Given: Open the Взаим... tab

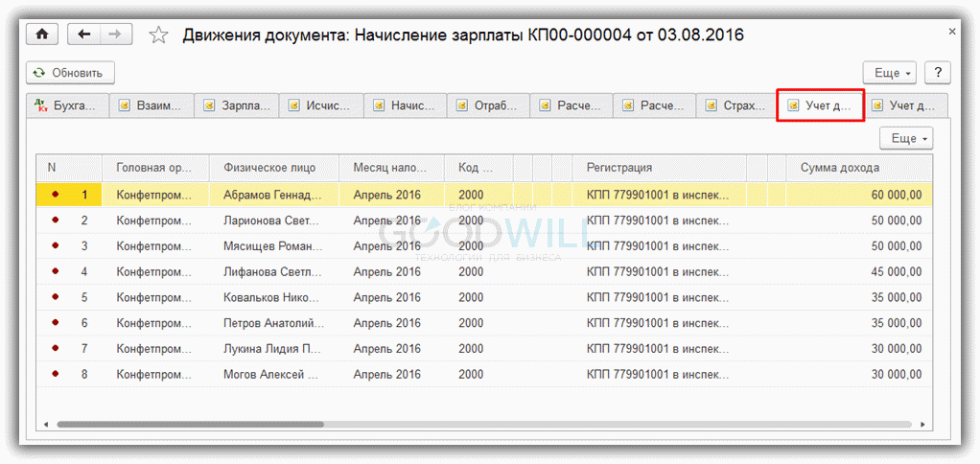Looking at the screenshot, I should pyautogui.click(x=151, y=105).
